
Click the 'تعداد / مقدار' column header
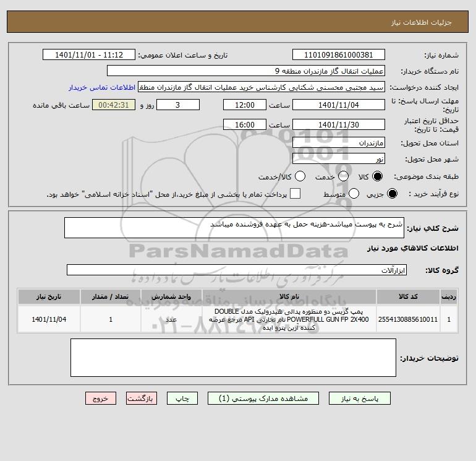[111, 296]
